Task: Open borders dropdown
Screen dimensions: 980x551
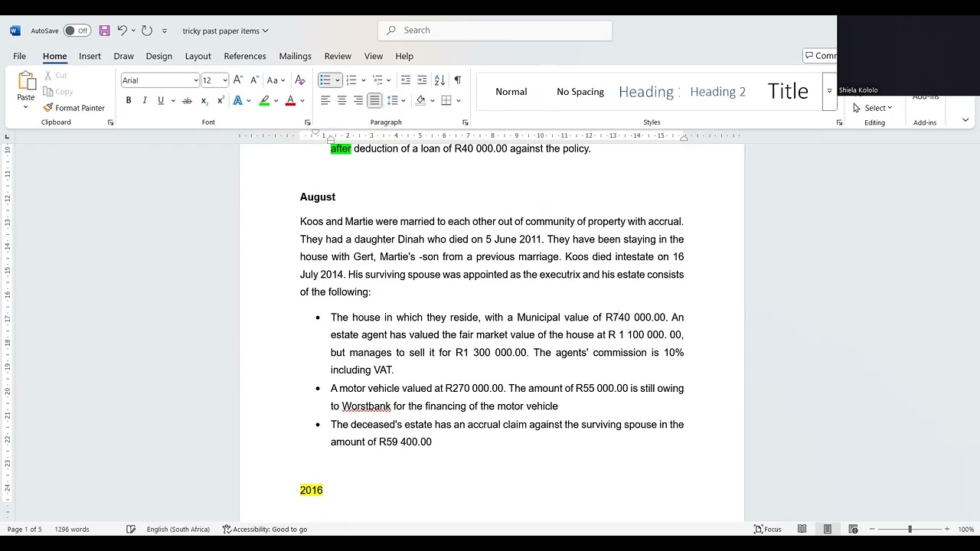Action: click(458, 100)
